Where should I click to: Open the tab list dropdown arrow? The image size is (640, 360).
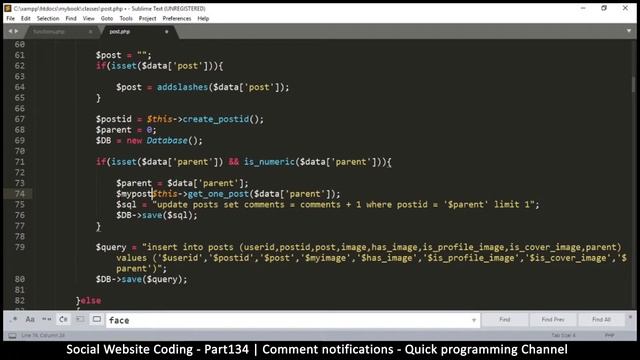point(629,31)
